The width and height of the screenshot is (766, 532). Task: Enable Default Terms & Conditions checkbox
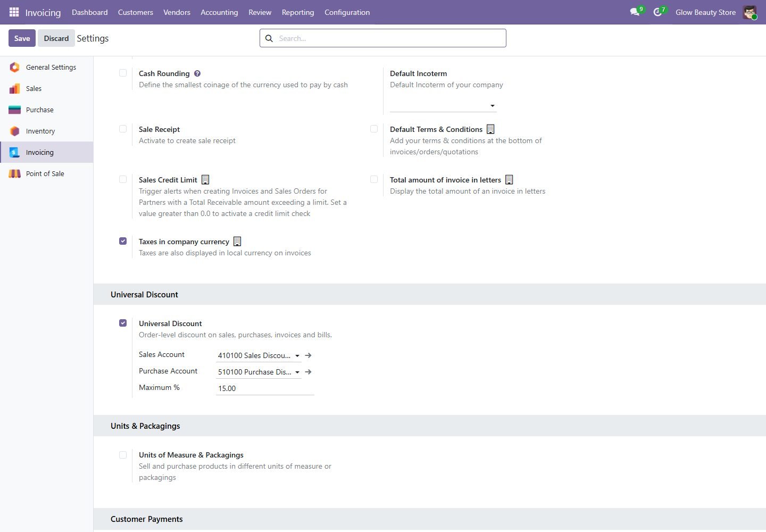coord(374,129)
